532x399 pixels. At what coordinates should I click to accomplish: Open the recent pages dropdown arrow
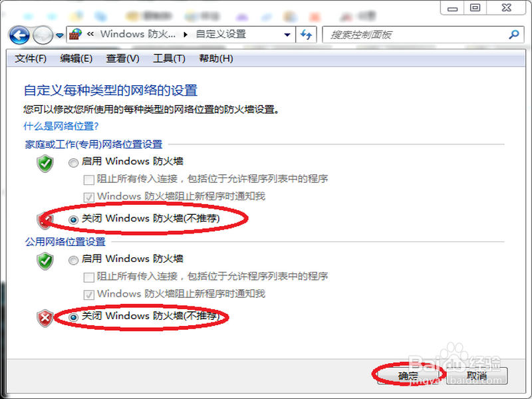pyautogui.click(x=60, y=35)
